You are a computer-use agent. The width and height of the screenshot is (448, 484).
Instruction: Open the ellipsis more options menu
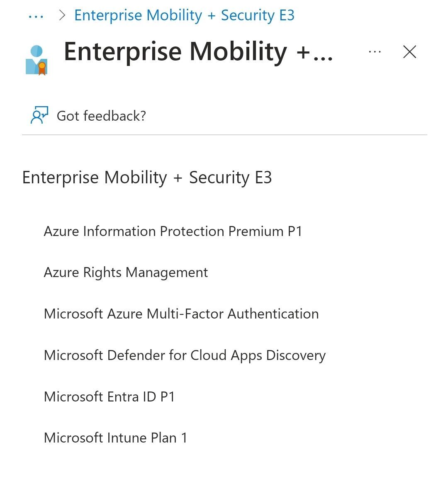375,51
